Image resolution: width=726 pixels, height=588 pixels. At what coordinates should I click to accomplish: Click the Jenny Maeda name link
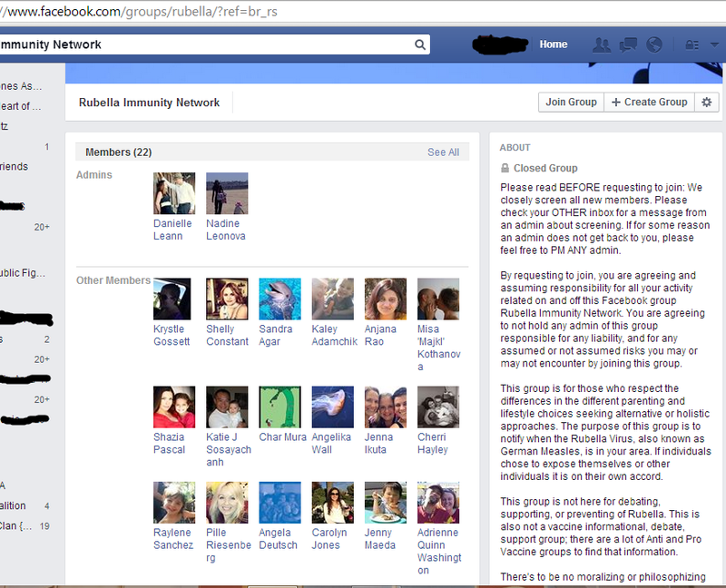[379, 539]
